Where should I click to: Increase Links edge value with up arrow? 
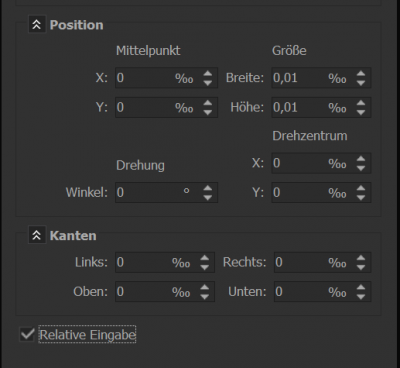(x=204, y=259)
